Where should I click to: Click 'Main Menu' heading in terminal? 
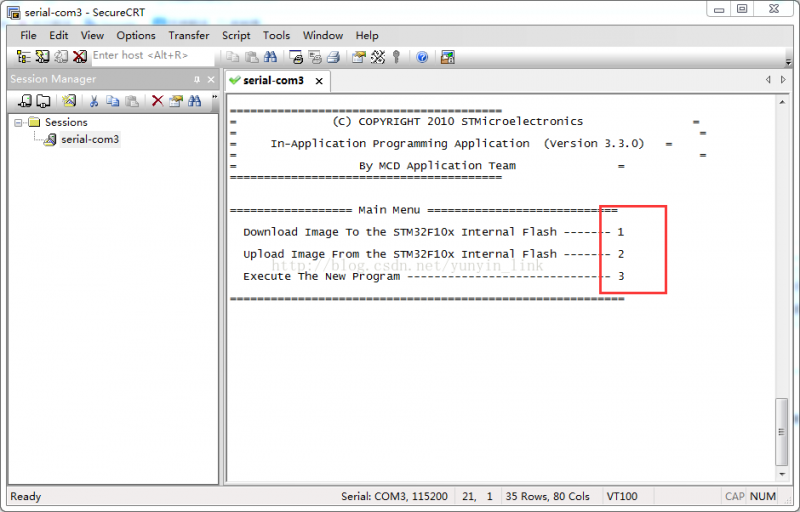pyautogui.click(x=389, y=210)
